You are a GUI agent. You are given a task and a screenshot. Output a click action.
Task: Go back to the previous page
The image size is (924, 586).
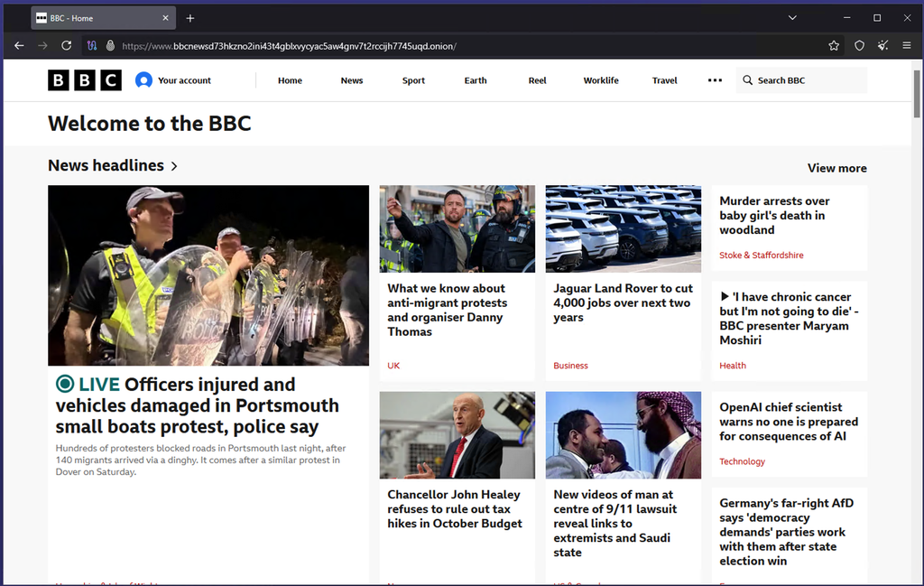click(20, 45)
